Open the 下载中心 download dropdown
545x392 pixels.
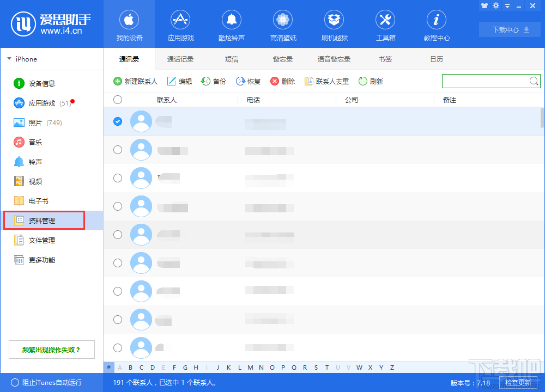509,29
